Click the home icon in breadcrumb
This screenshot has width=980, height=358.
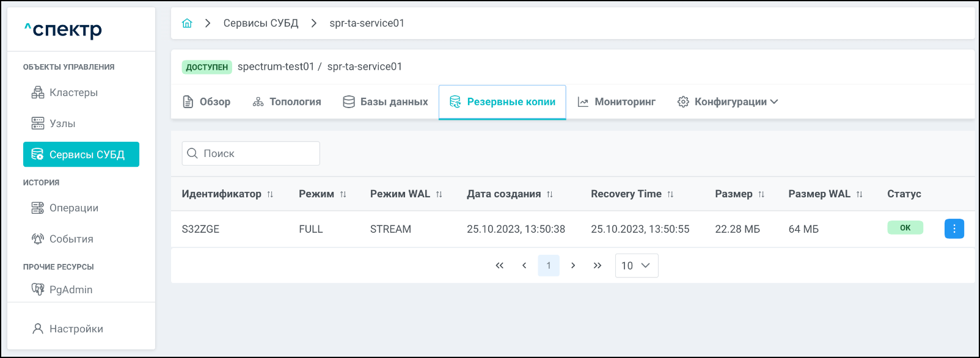point(187,23)
